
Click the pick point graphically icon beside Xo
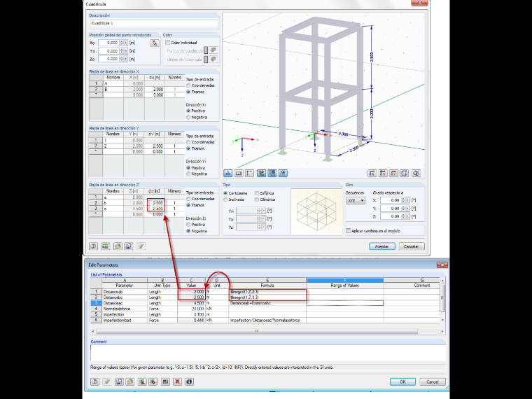(155, 43)
